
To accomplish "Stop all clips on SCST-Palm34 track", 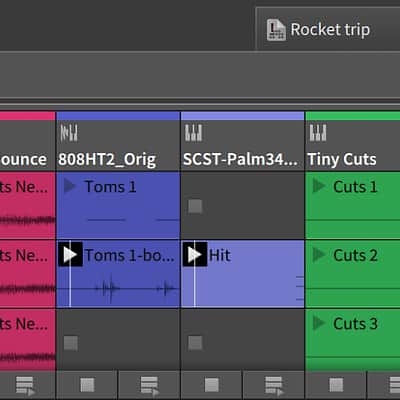I will 212,385.
